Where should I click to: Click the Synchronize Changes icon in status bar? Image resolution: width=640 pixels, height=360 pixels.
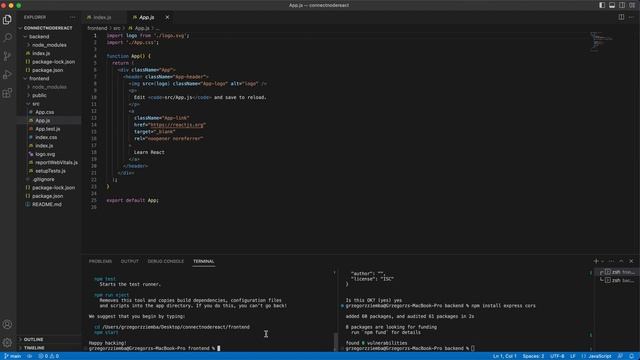point(30,356)
